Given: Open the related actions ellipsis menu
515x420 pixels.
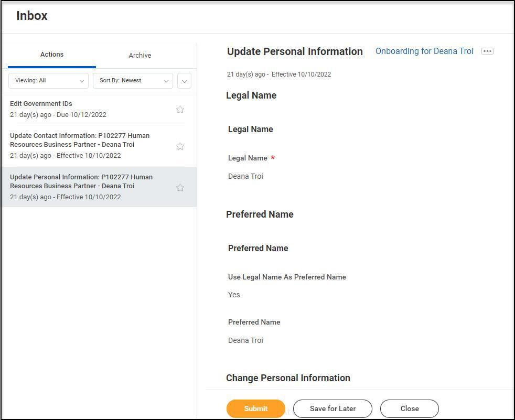Looking at the screenshot, I should click(487, 51).
